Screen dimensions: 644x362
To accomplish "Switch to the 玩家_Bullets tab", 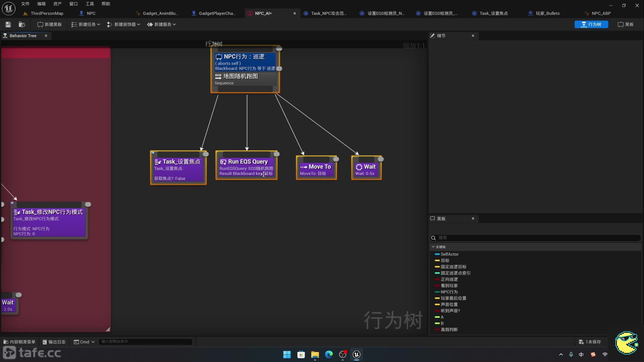I will pyautogui.click(x=544, y=13).
